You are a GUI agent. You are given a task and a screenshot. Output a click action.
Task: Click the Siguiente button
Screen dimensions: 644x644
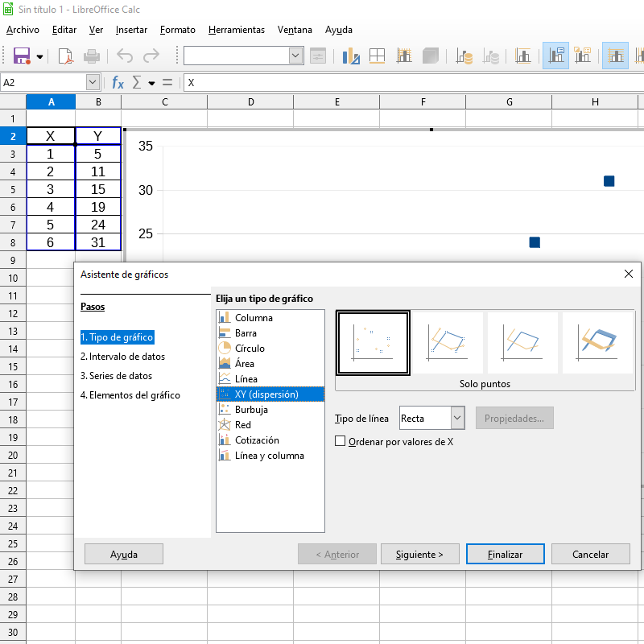[x=419, y=554]
